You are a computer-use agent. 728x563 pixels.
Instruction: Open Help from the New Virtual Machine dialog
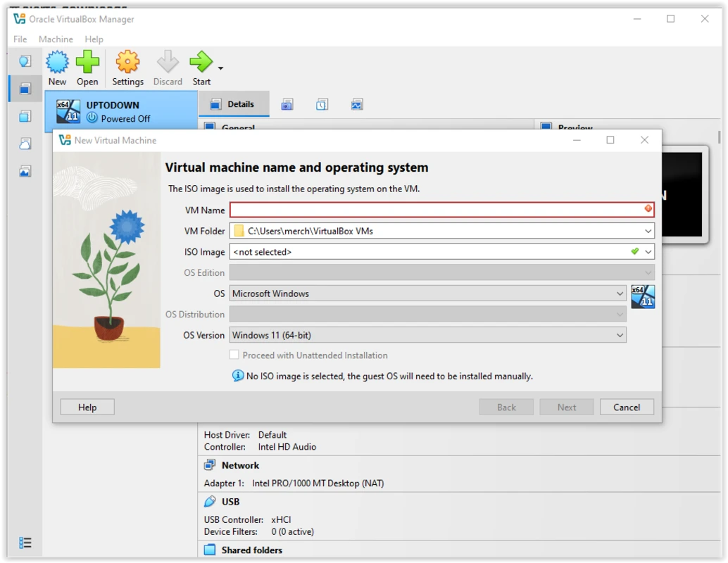point(87,407)
